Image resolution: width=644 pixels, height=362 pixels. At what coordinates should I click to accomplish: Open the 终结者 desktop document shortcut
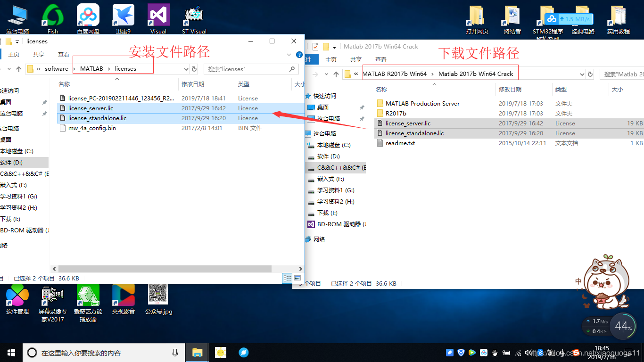point(512,19)
